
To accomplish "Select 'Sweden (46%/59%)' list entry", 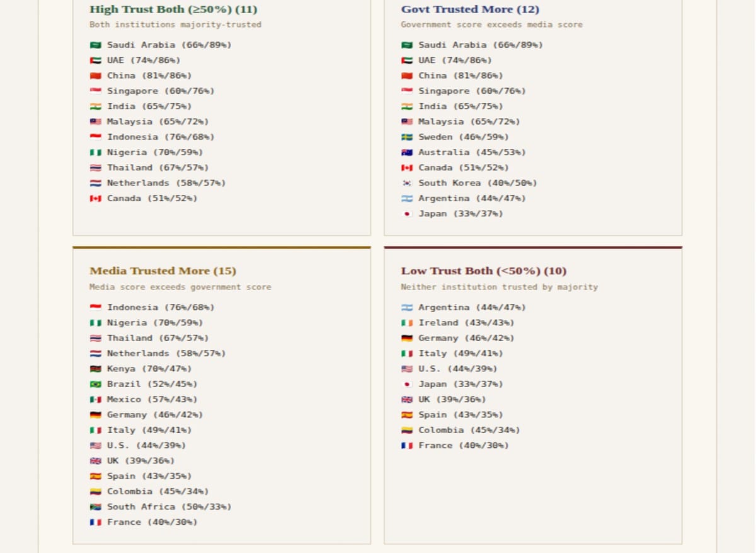I will pyautogui.click(x=463, y=137).
